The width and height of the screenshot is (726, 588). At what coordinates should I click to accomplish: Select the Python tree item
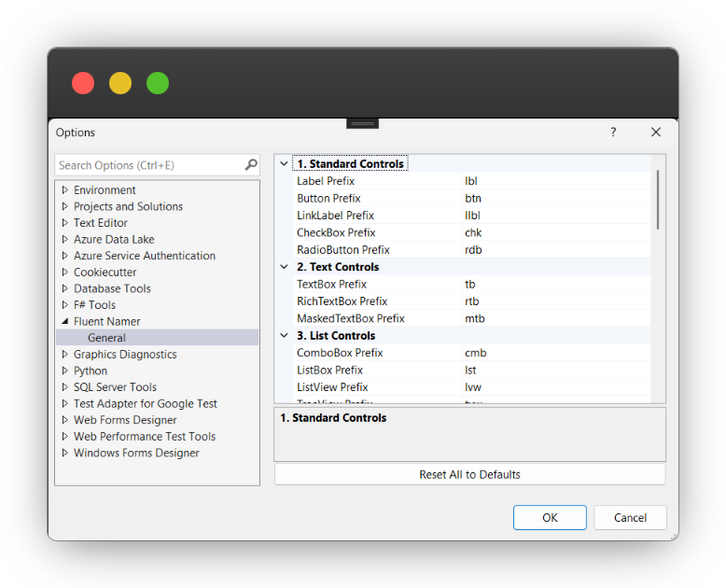pyautogui.click(x=91, y=371)
